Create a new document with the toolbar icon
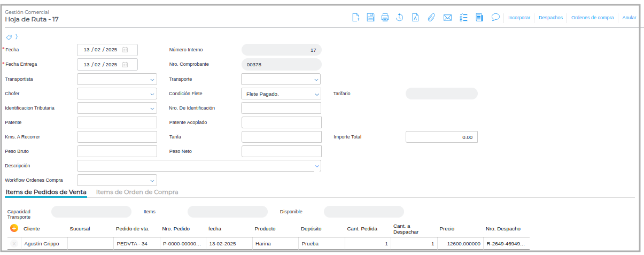 click(356, 18)
